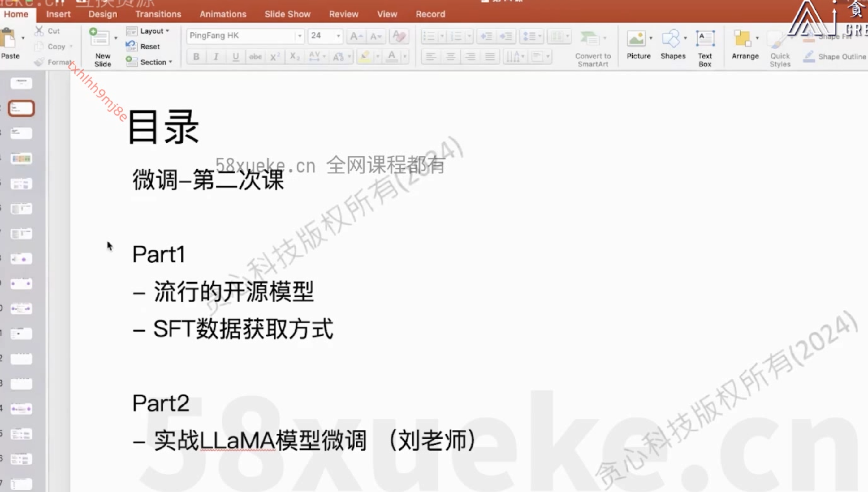Open the PingFang HK font dropdown
The image size is (868, 492).
pyautogui.click(x=300, y=36)
